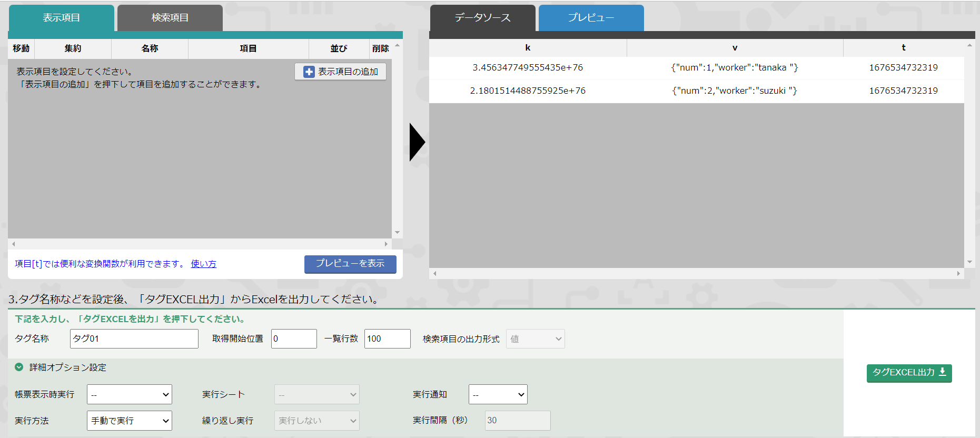Open the プレビュー tab
The width and height of the screenshot is (980, 438).
click(591, 18)
